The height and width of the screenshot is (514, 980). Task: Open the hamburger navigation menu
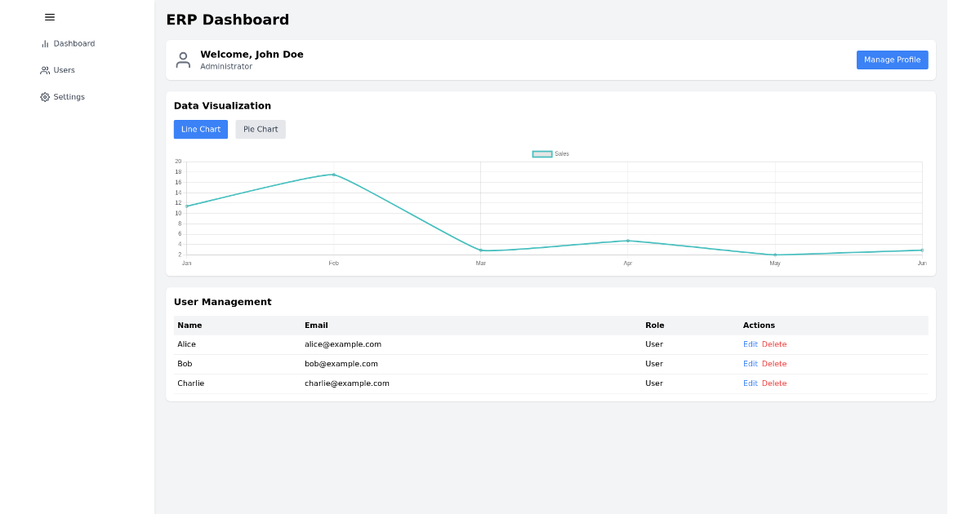[x=49, y=17]
